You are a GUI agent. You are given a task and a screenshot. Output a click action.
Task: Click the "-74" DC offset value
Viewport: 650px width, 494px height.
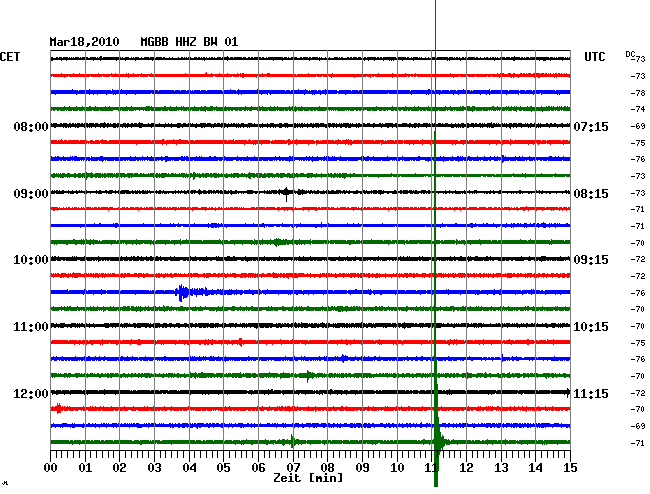(638, 109)
